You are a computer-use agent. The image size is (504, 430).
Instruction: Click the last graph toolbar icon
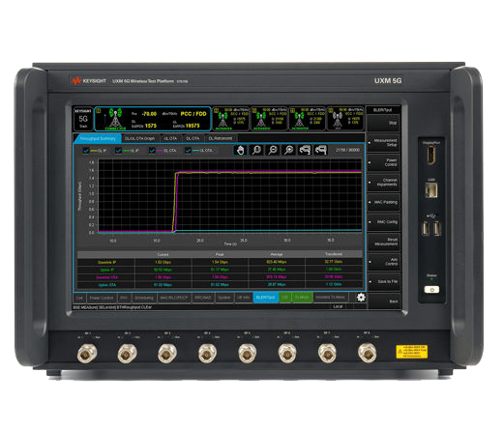coord(321,150)
